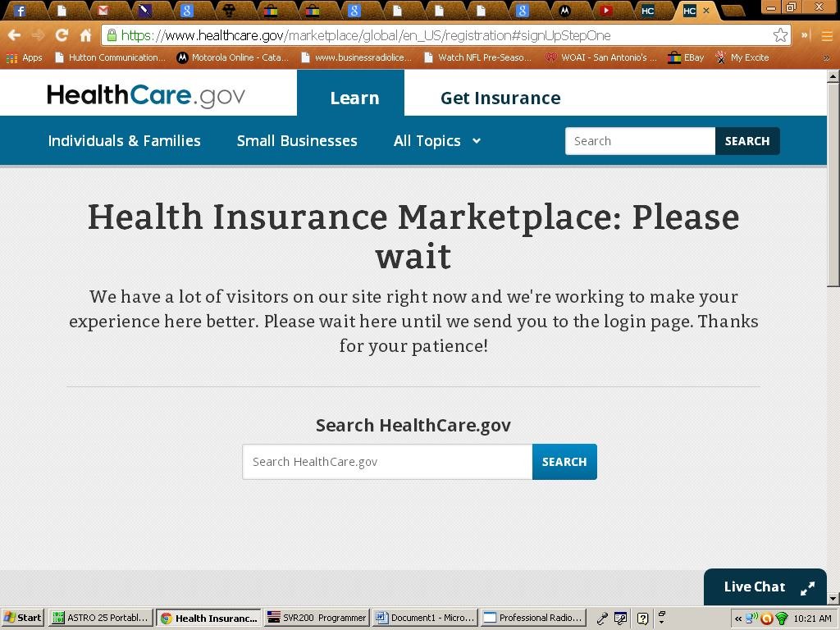Switch to the YouTube browser tab
Screen dimensions: 840x630
(606, 10)
